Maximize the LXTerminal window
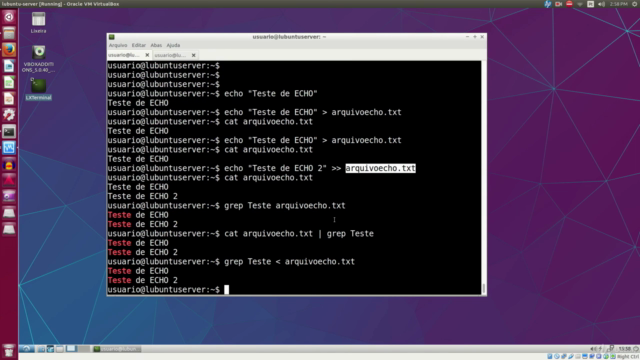The image size is (640, 360). 475,37
